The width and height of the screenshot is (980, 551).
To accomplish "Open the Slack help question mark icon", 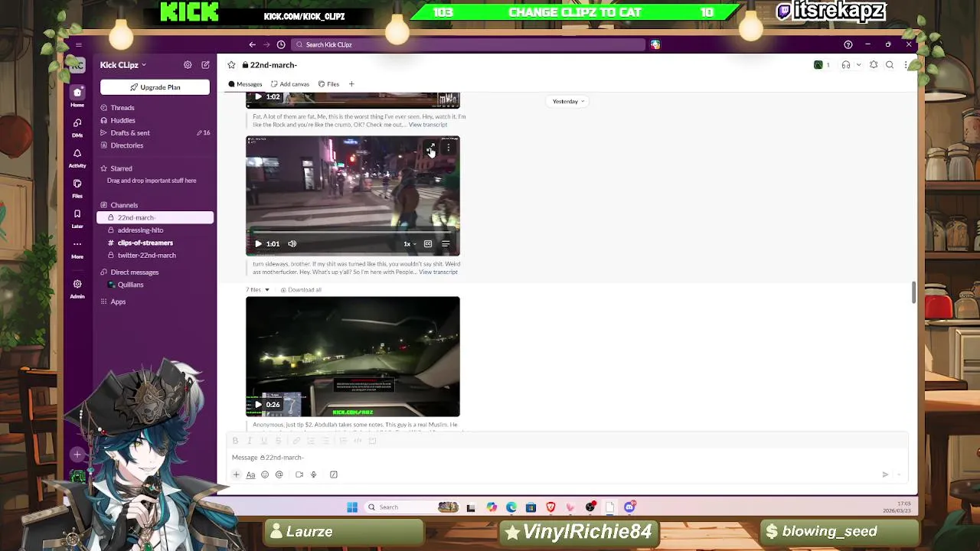I will (848, 44).
